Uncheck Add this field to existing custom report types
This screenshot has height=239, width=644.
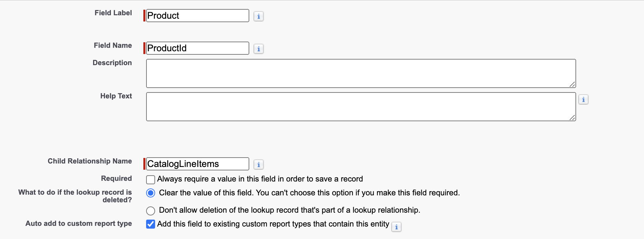point(150,224)
